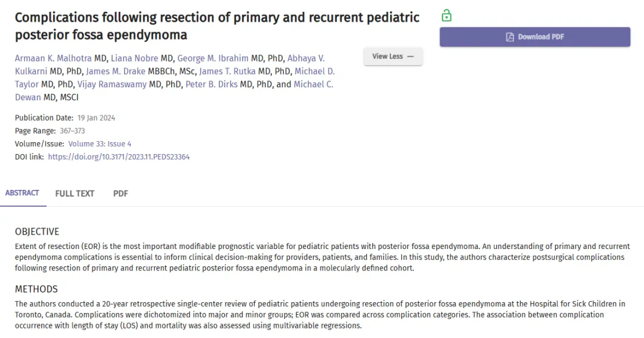This screenshot has height=338, width=644.
Task: Click the PDF file icon in Download button
Action: (x=510, y=37)
